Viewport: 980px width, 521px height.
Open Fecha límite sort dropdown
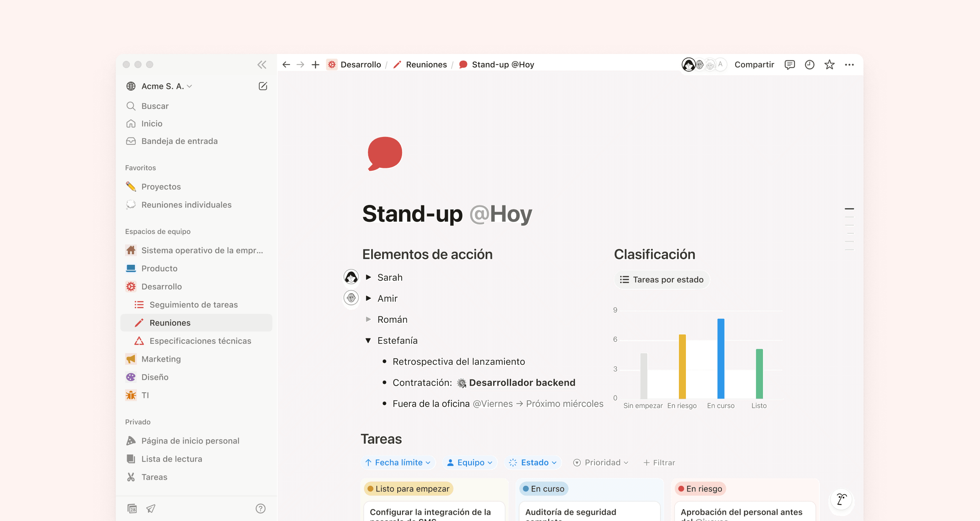click(398, 463)
